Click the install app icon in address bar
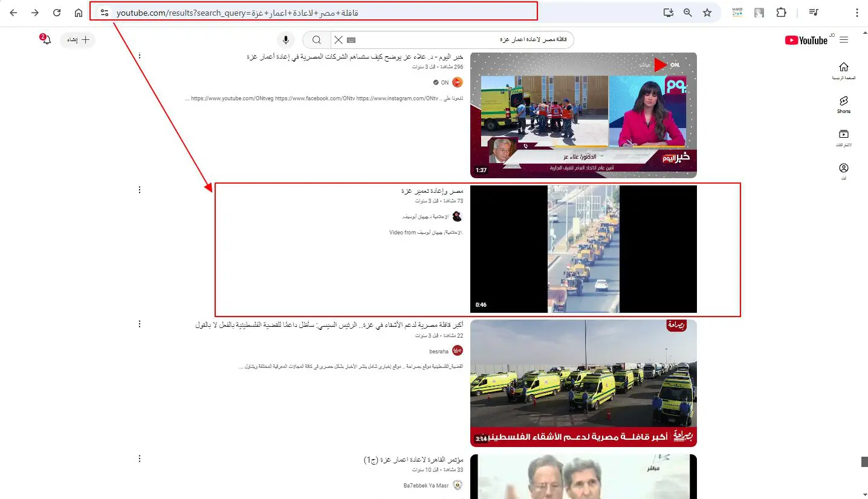The width and height of the screenshot is (868, 499). 668,12
